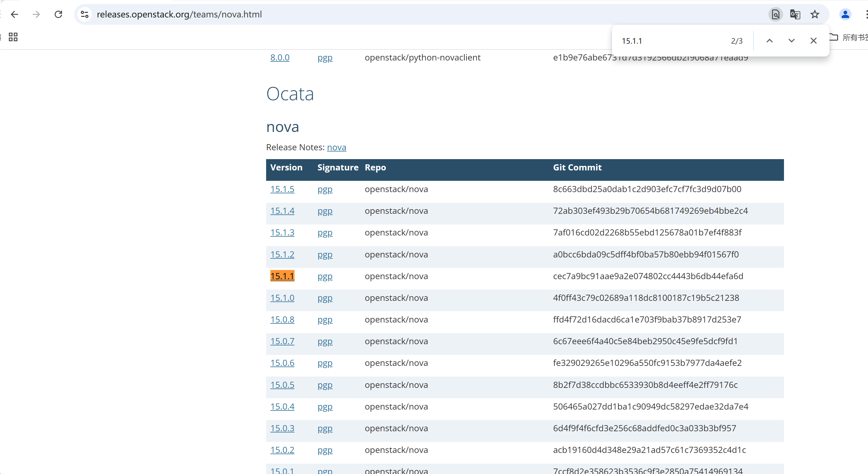Open pgp signature for 15.1.2
The width and height of the screenshot is (868, 474).
[325, 255]
